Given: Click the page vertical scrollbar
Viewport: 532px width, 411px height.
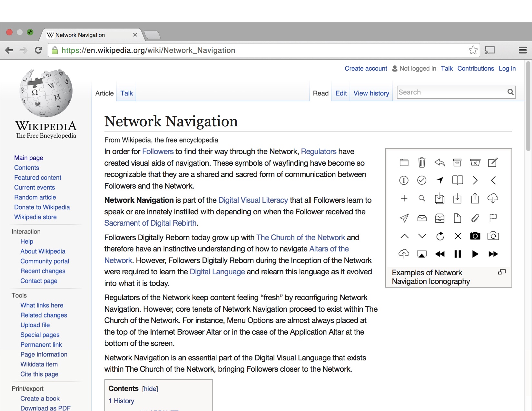Looking at the screenshot, I should [x=528, y=106].
